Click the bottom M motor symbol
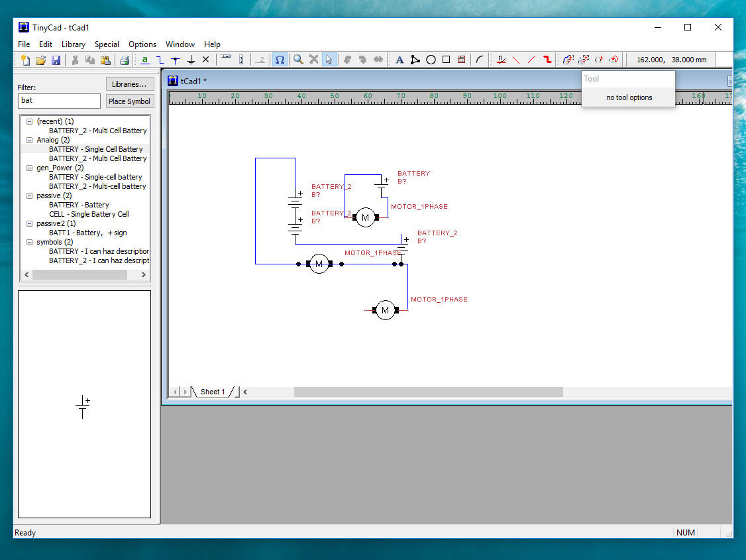Image resolution: width=746 pixels, height=560 pixels. 386,310
